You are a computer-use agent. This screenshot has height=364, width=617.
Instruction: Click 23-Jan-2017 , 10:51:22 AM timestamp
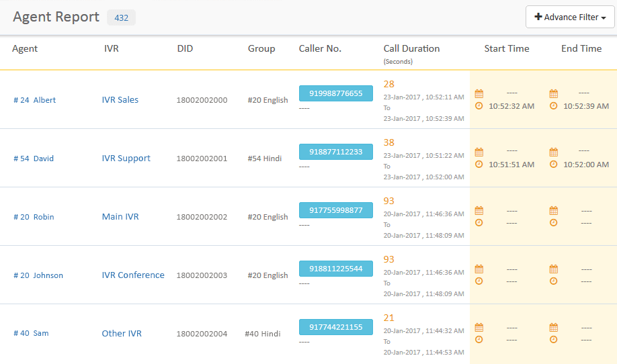point(424,156)
